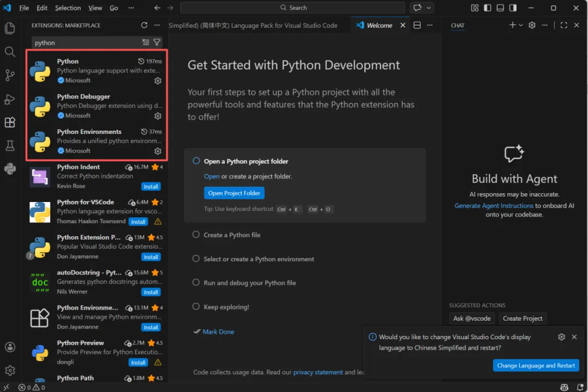The width and height of the screenshot is (588, 392).
Task: Open manage gear for Python Debugger extension
Action: pos(158,116)
